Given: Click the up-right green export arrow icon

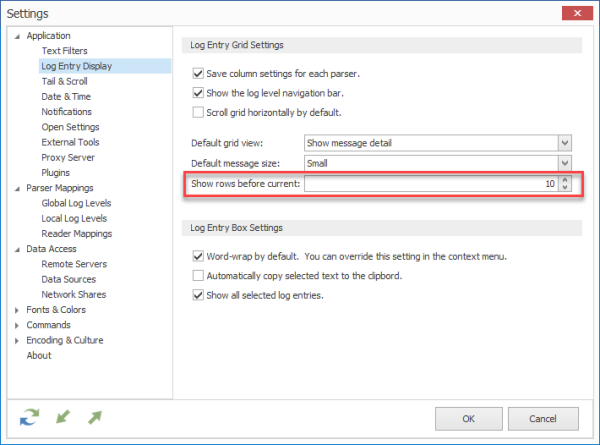Looking at the screenshot, I should point(95,417).
